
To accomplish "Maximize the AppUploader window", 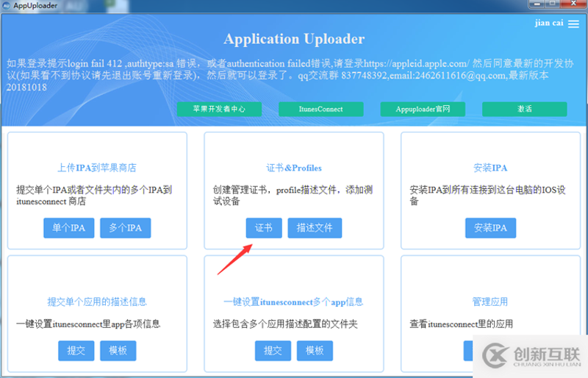I will [553, 4].
